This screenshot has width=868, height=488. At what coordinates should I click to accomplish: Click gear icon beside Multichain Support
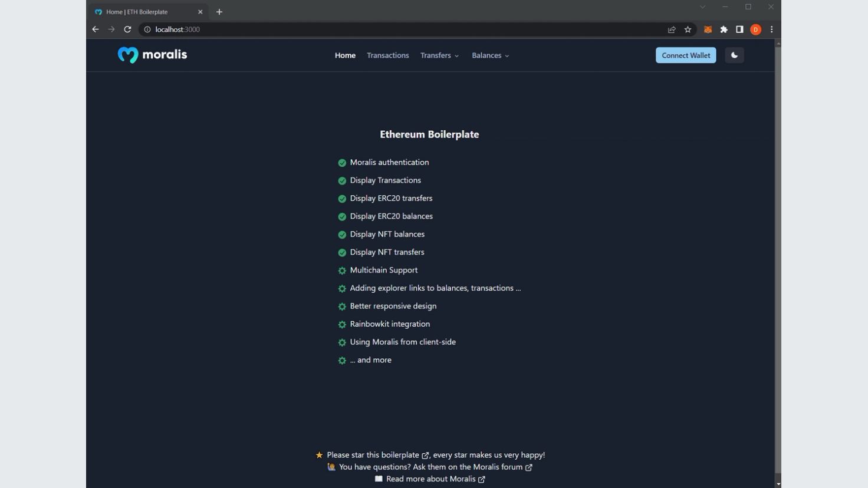[x=342, y=271]
